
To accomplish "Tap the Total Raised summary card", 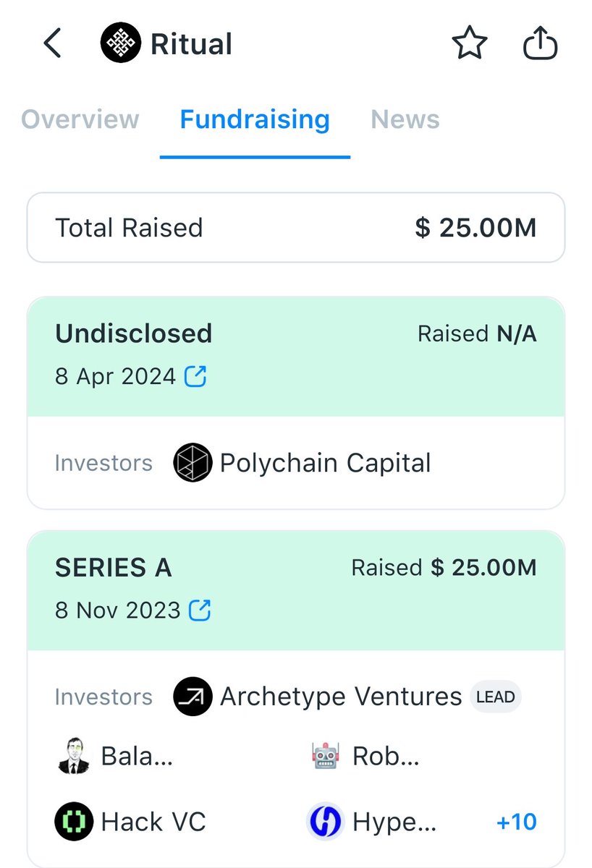I will [x=295, y=228].
